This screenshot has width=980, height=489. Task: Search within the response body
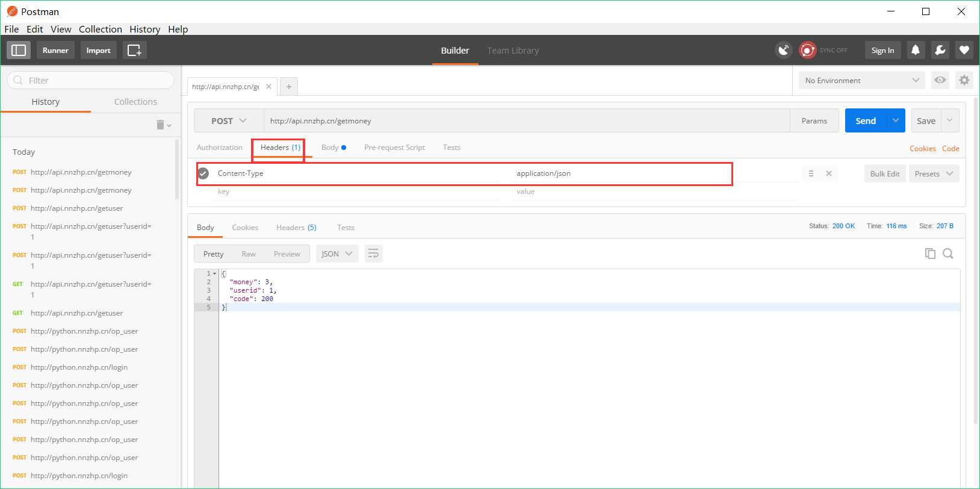948,254
